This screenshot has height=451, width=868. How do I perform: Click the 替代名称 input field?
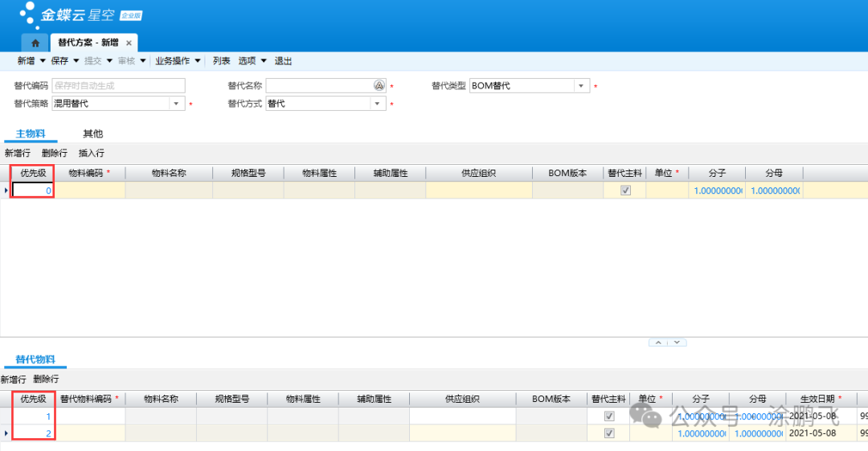pos(319,86)
